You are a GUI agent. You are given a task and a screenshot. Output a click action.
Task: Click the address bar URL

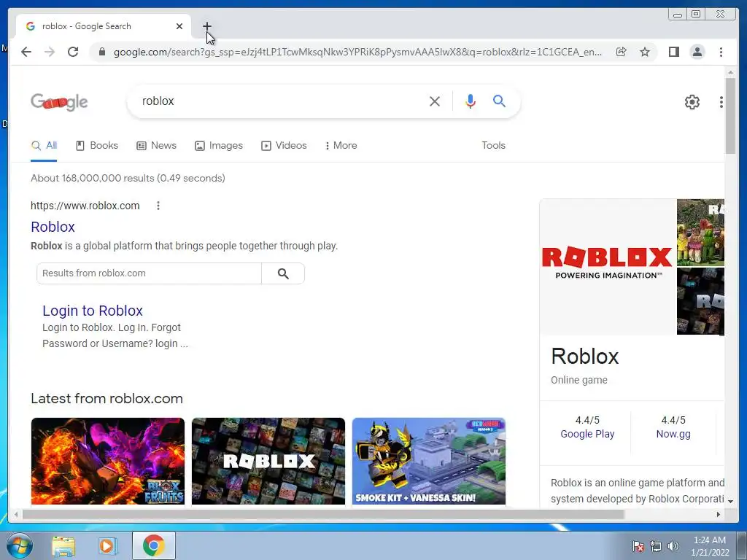coord(357,52)
